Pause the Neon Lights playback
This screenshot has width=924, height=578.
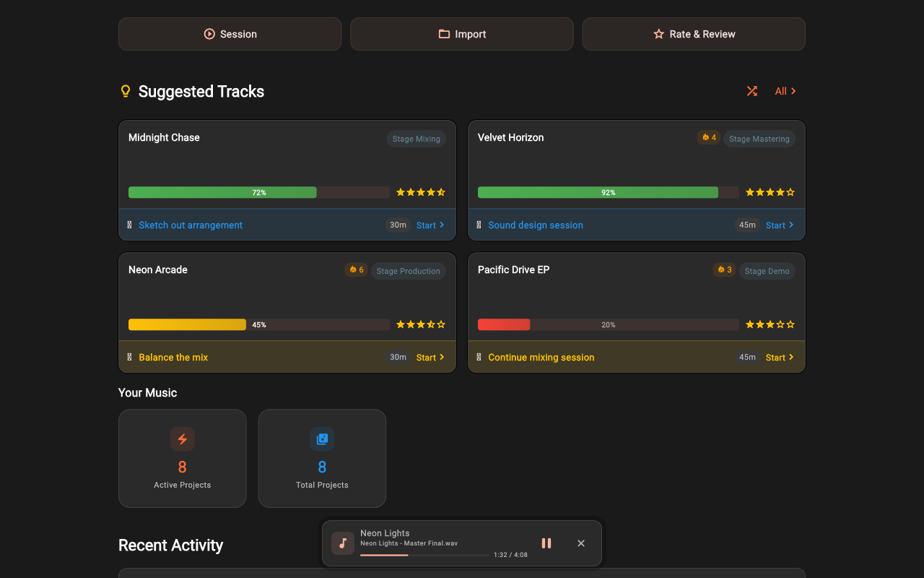(546, 543)
